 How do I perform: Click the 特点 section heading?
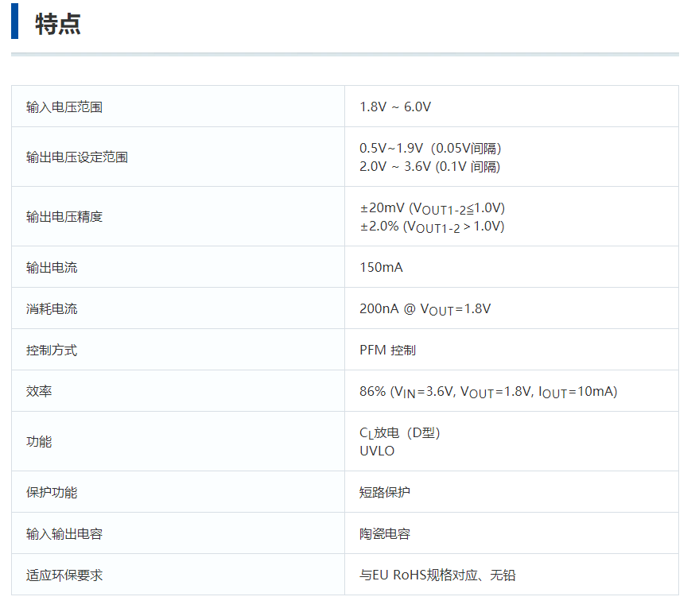tap(53, 21)
